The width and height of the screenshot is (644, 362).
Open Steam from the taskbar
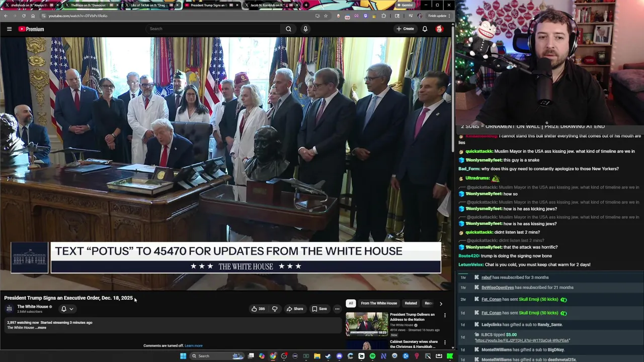click(328, 356)
